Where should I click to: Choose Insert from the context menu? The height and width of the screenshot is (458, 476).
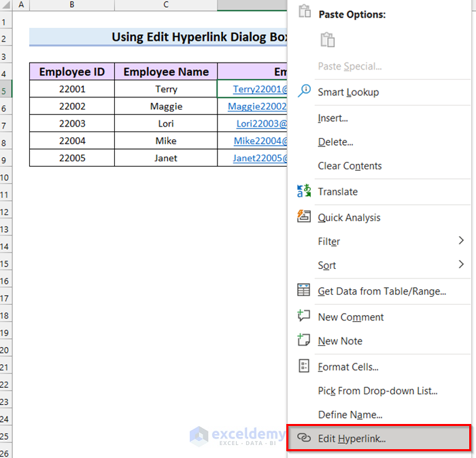[333, 118]
